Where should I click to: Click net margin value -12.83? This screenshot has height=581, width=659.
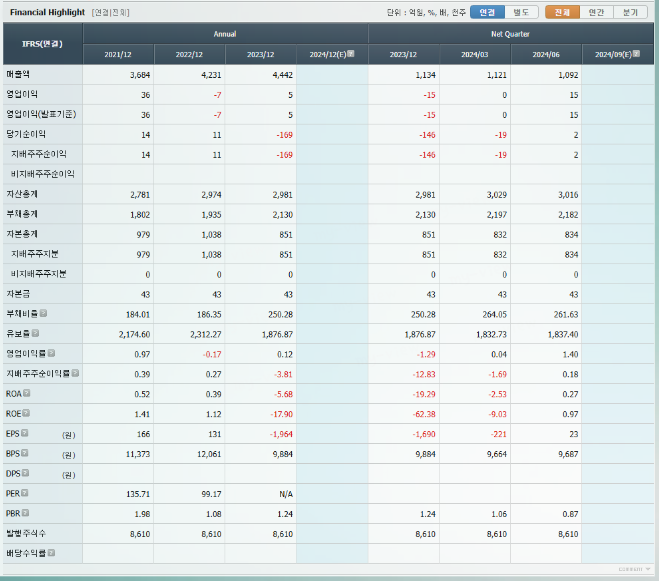pyautogui.click(x=424, y=374)
